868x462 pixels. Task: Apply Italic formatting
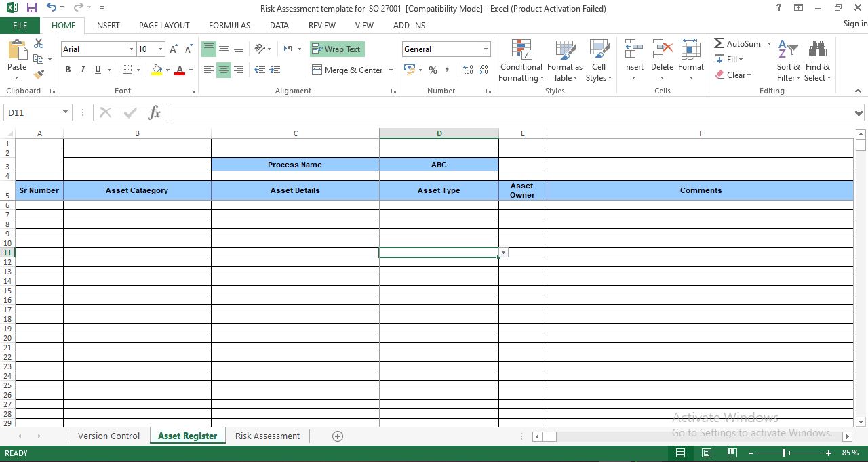tap(82, 70)
